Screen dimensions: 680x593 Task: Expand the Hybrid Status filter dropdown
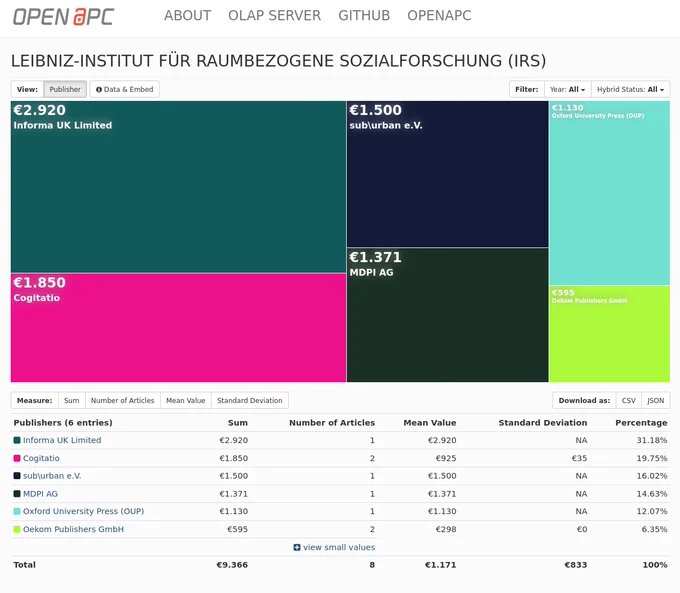630,89
